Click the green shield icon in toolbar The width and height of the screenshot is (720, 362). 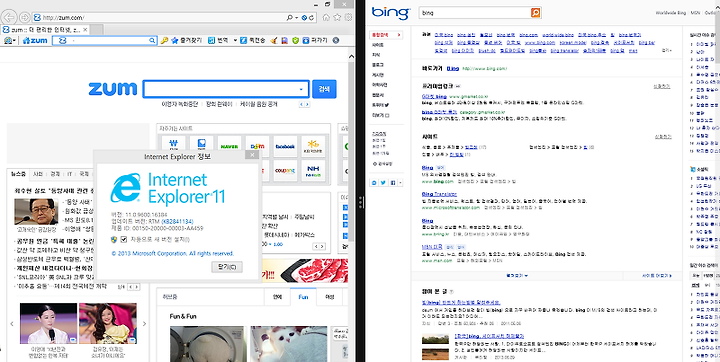point(295,40)
